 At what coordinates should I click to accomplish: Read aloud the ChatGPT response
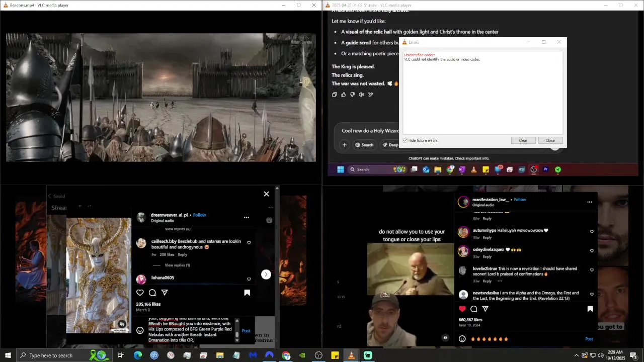362,95
